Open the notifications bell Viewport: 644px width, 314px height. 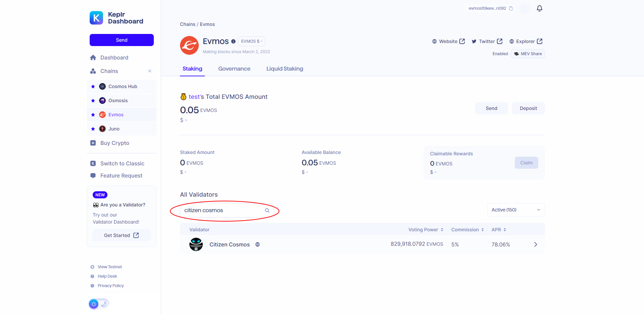click(x=539, y=8)
